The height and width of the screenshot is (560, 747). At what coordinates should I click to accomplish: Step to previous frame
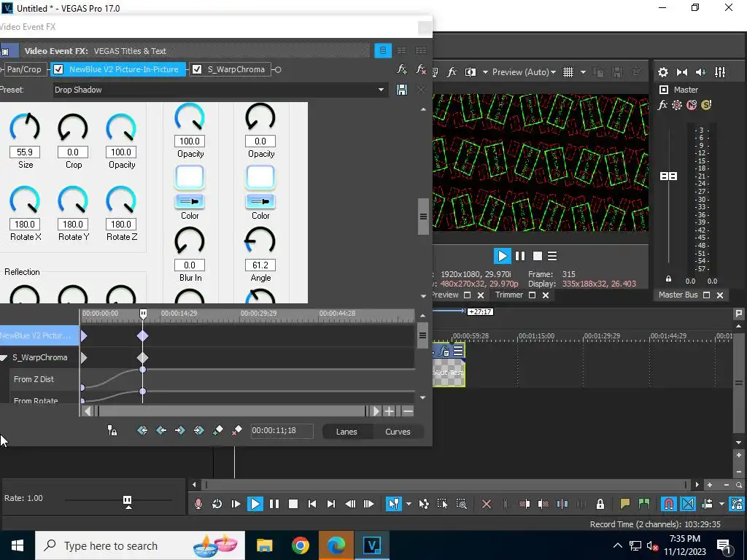coord(350,504)
